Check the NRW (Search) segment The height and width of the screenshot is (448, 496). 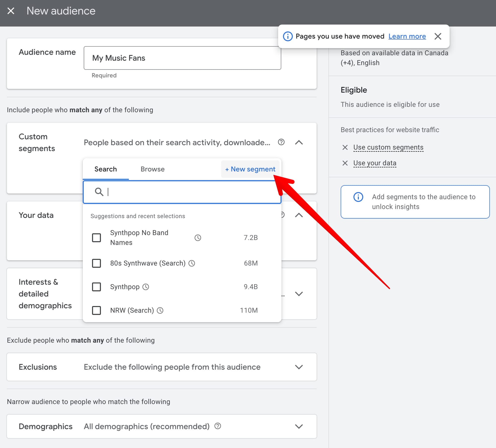tap(96, 310)
